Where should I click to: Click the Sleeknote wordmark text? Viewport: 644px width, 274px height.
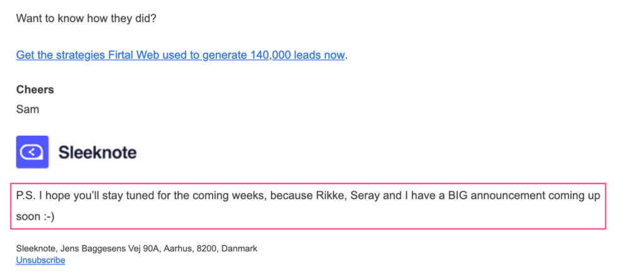point(97,152)
